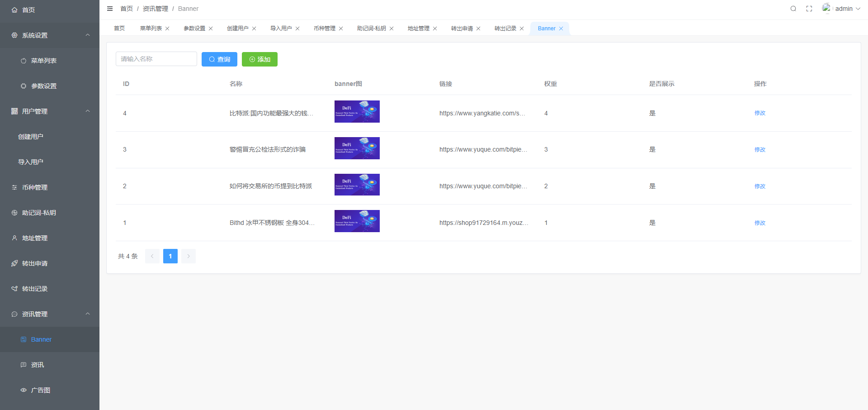Click 修改 on the row with ID 4
868x410 pixels.
pyautogui.click(x=759, y=113)
